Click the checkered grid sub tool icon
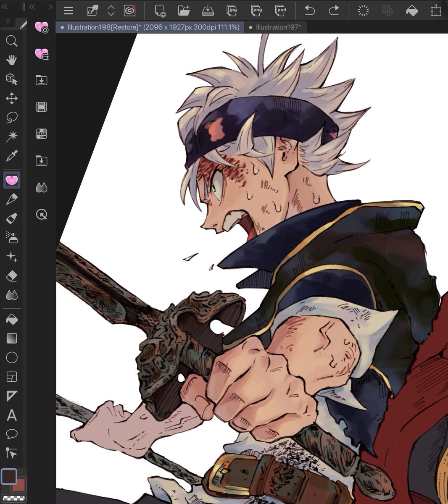Viewport: 448px width, 504px height. coord(41,134)
